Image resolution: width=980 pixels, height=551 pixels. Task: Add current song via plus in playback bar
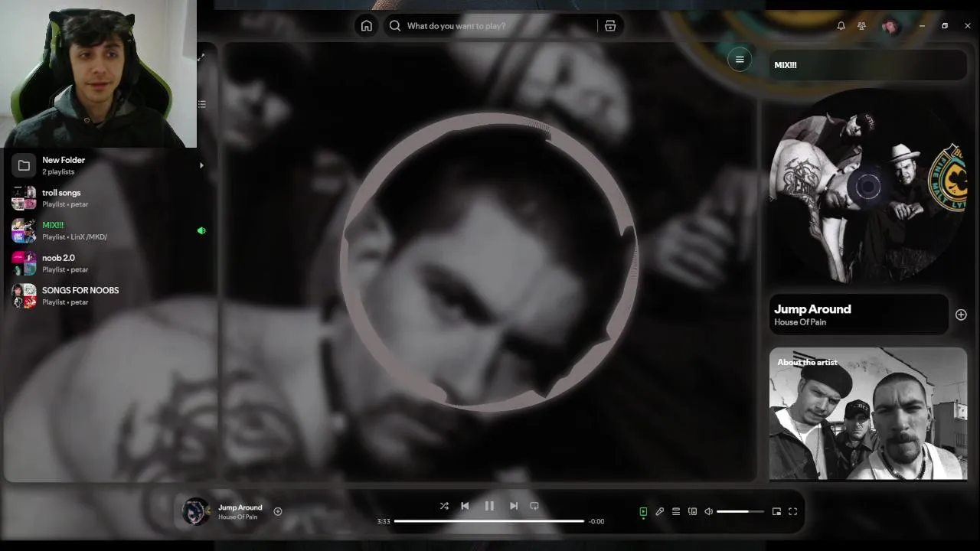[278, 511]
